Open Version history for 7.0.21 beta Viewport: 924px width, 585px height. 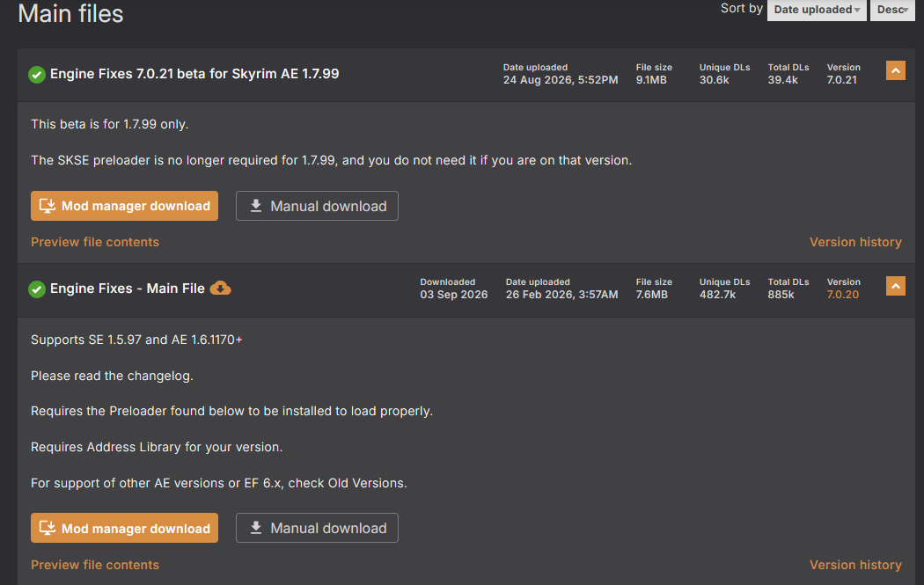(x=855, y=242)
